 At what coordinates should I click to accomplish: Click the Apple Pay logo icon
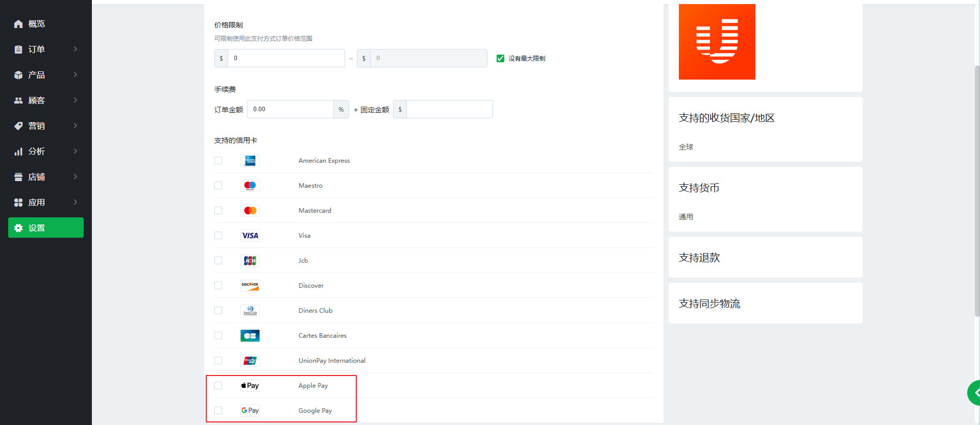pos(250,386)
